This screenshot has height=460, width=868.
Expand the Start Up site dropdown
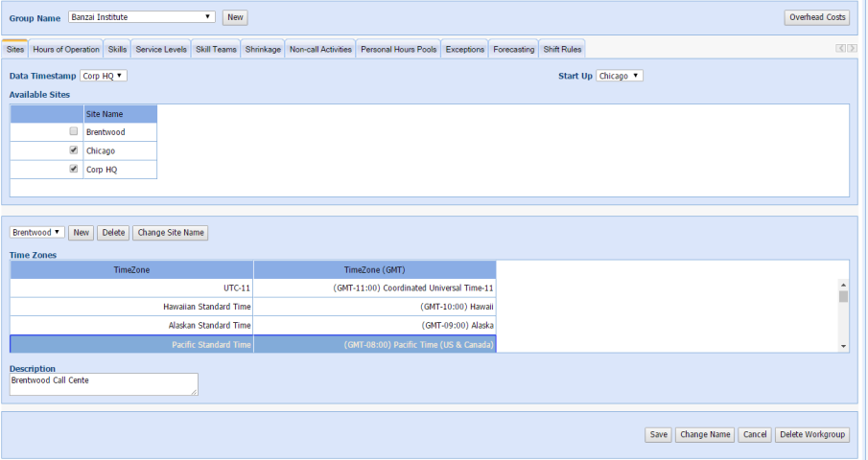tap(620, 76)
